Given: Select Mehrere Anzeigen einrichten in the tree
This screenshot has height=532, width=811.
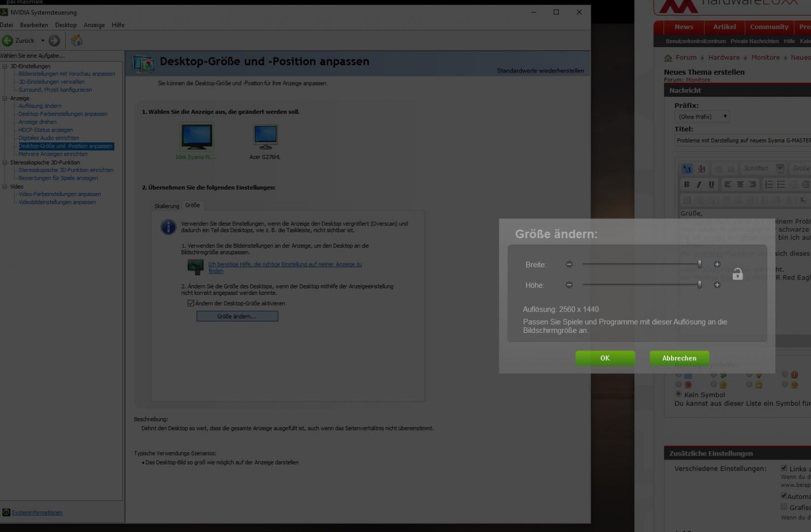Looking at the screenshot, I should point(53,154).
